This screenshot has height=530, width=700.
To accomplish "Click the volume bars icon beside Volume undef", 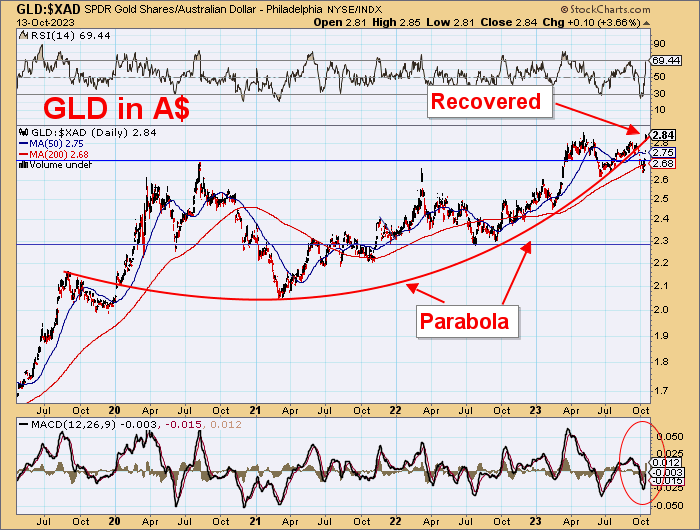I will (23, 165).
